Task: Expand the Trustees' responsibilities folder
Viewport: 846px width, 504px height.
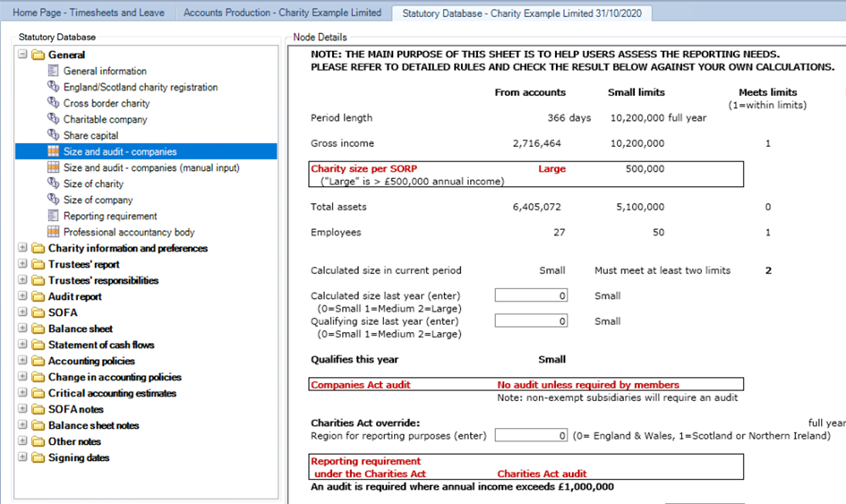Action: 22,279
